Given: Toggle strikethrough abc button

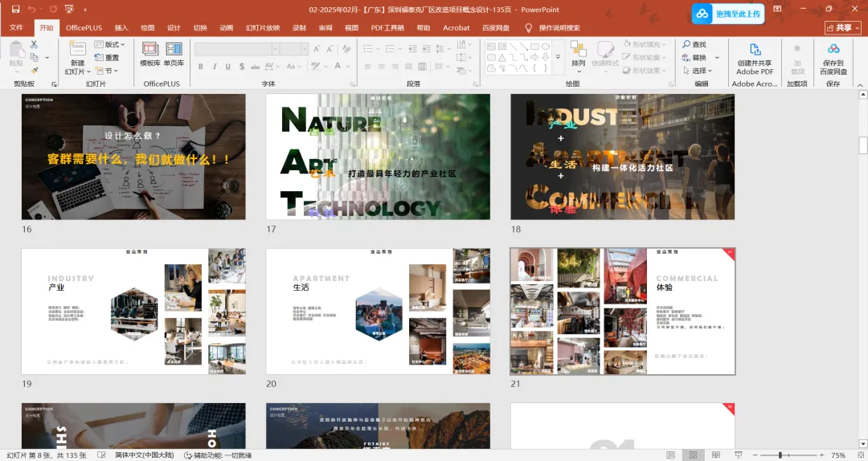Looking at the screenshot, I should point(256,67).
